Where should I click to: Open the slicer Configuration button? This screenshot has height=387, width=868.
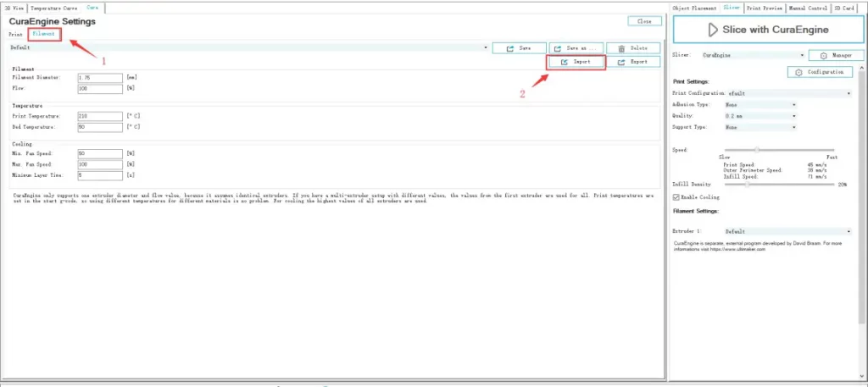point(820,73)
